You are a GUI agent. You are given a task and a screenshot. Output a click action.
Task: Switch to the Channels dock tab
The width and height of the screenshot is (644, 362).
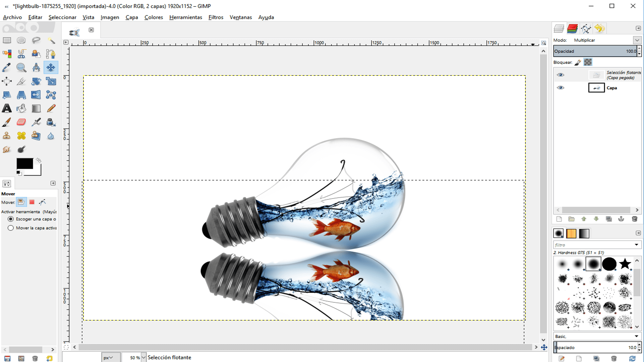point(572,28)
